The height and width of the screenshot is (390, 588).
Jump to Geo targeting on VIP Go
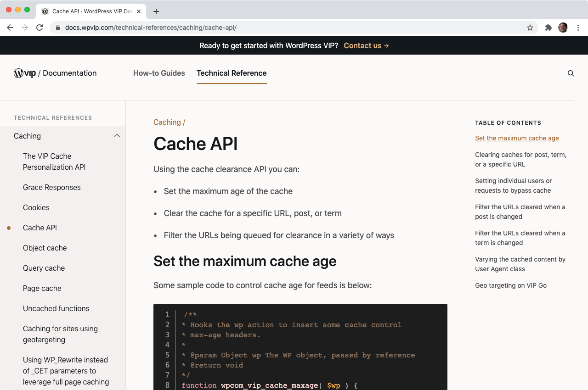(x=510, y=285)
